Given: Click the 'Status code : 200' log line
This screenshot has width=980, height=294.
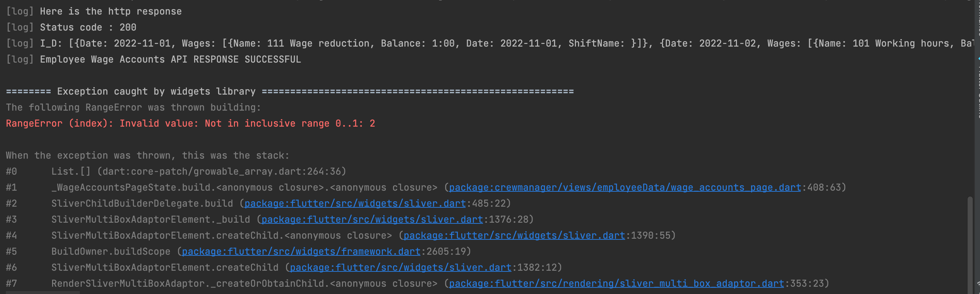Looking at the screenshot, I should pos(71,27).
